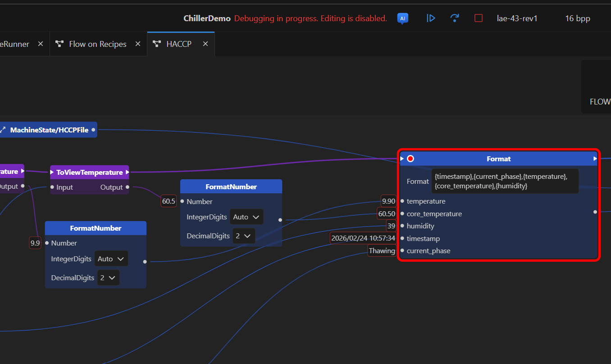Screen dimensions: 611x364
Task: Close the Flow on Recipes tab
Action: [138, 44]
